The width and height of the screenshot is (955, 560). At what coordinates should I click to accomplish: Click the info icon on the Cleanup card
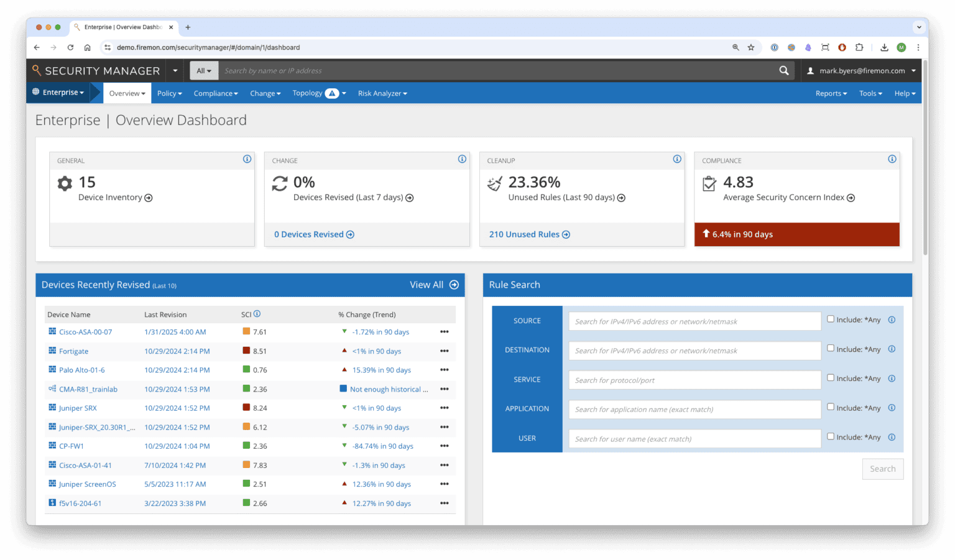click(x=677, y=159)
